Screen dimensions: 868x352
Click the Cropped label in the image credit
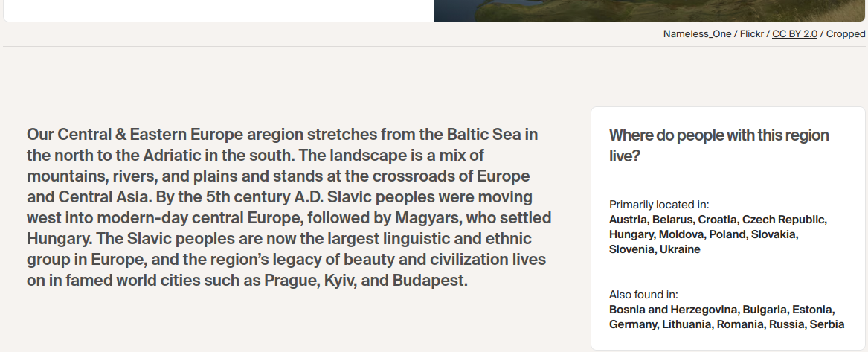pyautogui.click(x=846, y=34)
